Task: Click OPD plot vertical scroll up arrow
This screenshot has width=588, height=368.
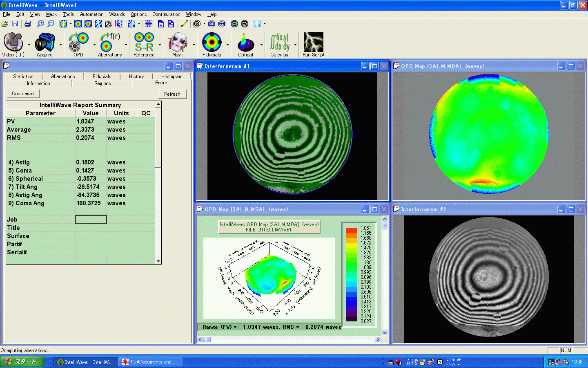Action: [385, 219]
